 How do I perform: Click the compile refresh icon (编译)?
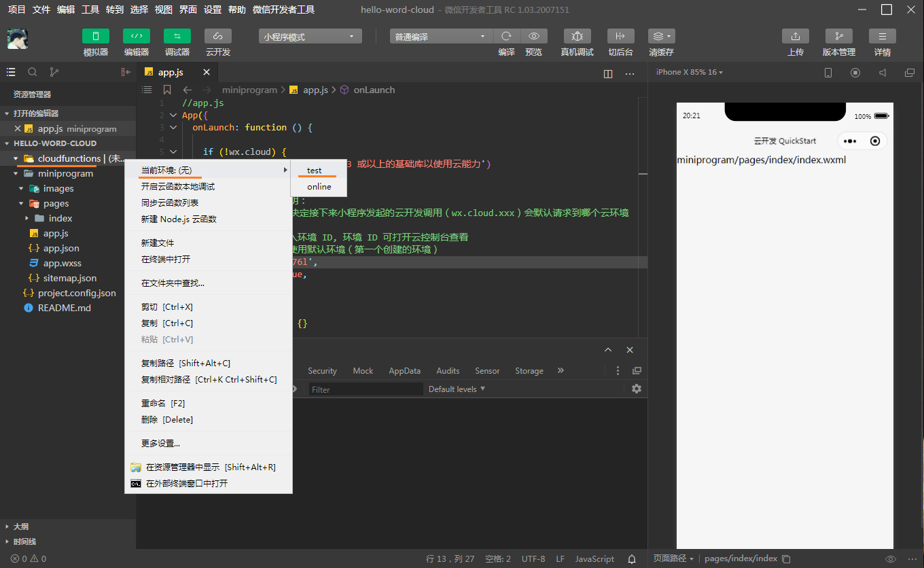pyautogui.click(x=506, y=36)
